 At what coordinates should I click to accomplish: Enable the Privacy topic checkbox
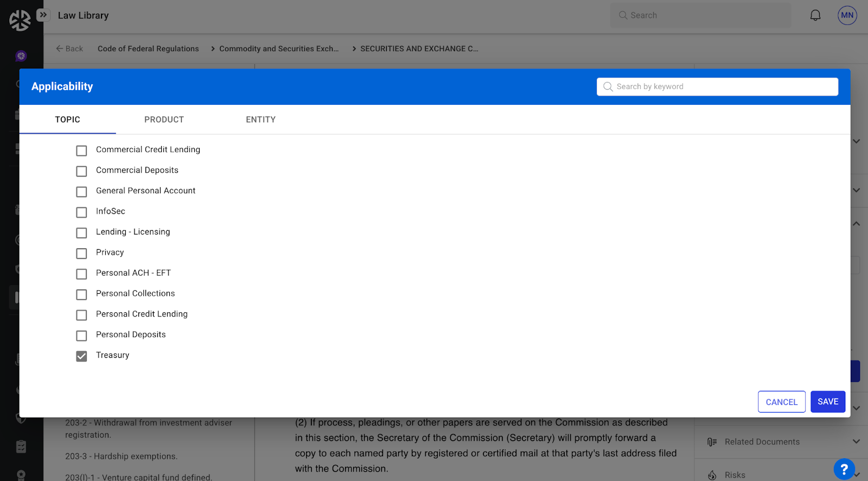click(81, 254)
